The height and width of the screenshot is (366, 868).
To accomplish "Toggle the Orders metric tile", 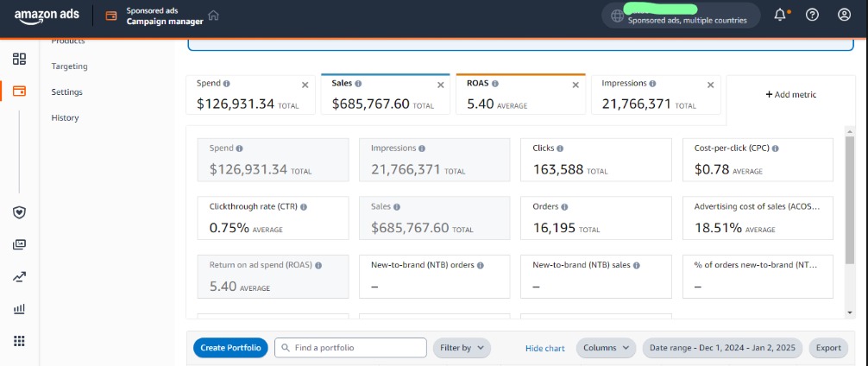I will [x=595, y=218].
